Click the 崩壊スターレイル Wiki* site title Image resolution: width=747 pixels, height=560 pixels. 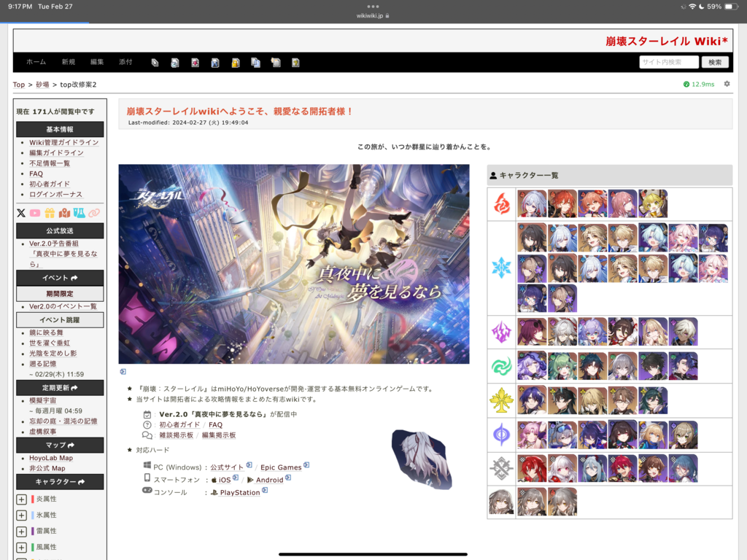click(x=667, y=41)
